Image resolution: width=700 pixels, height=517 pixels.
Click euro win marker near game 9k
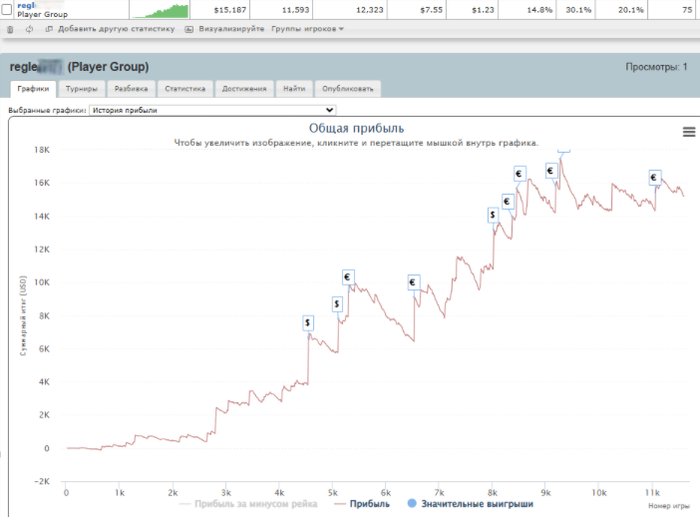551,171
